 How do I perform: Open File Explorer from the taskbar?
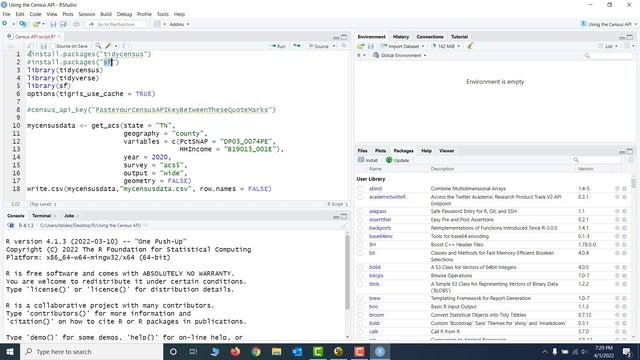pos(277,351)
